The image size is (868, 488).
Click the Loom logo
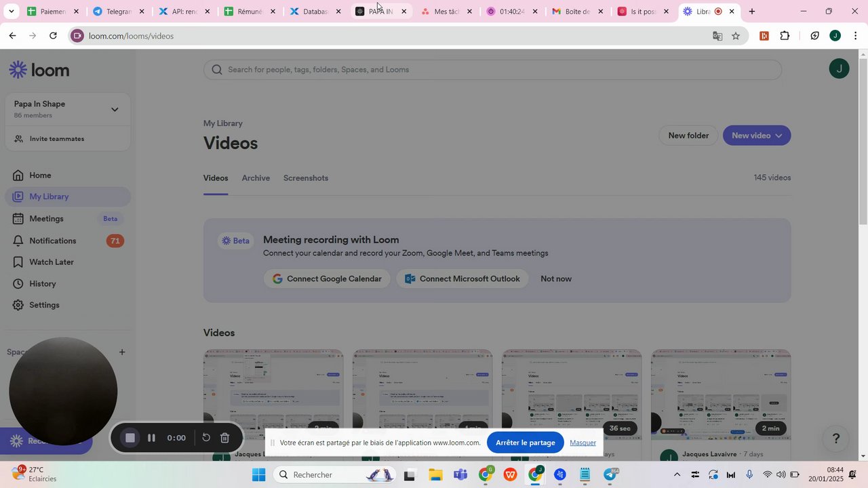click(39, 70)
